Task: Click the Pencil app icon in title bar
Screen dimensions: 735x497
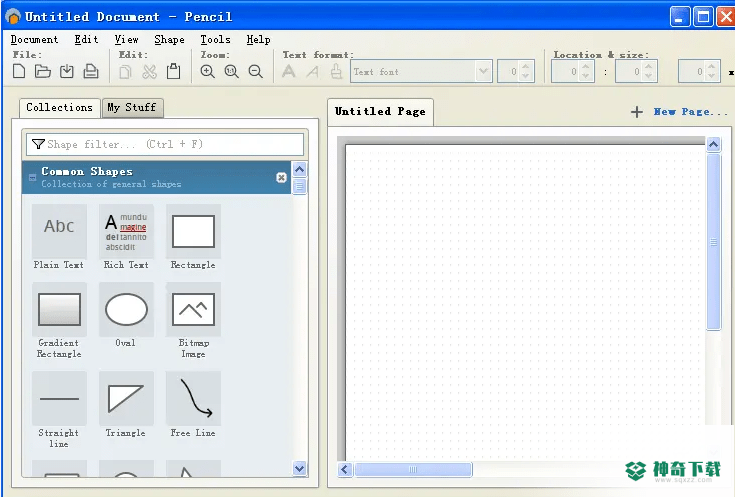Action: coord(13,17)
